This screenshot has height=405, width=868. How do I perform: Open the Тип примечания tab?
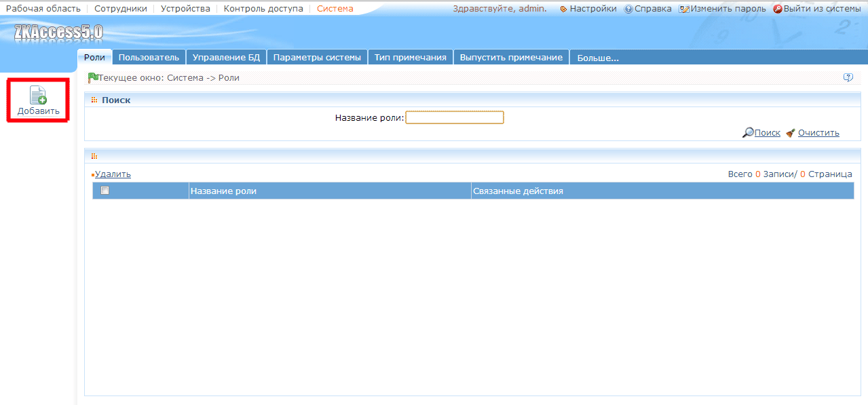(x=410, y=58)
